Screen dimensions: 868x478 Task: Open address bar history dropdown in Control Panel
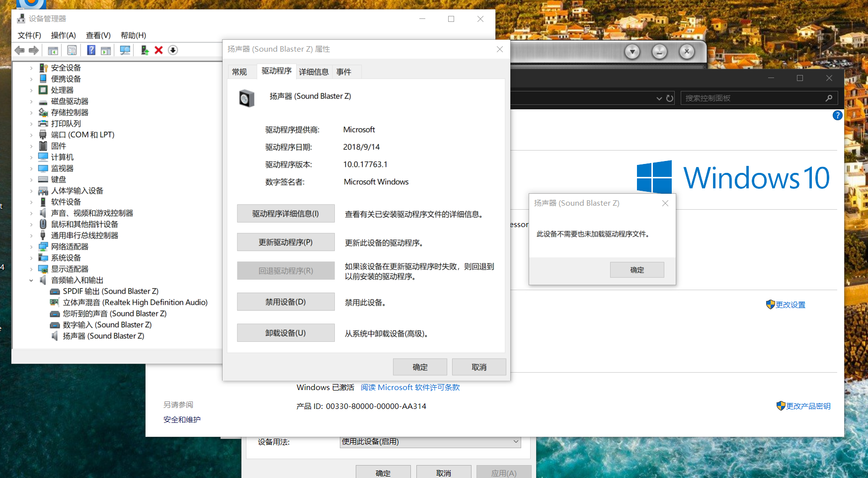click(x=659, y=98)
